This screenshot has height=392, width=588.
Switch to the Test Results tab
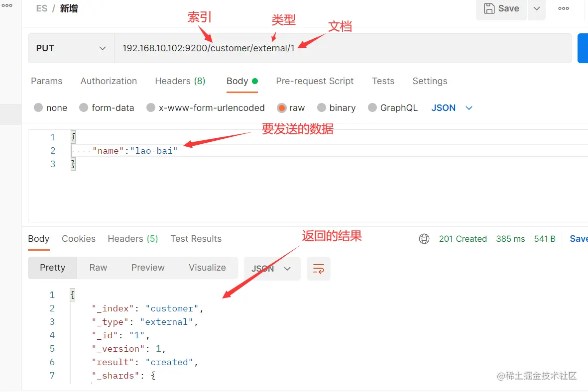(x=196, y=239)
